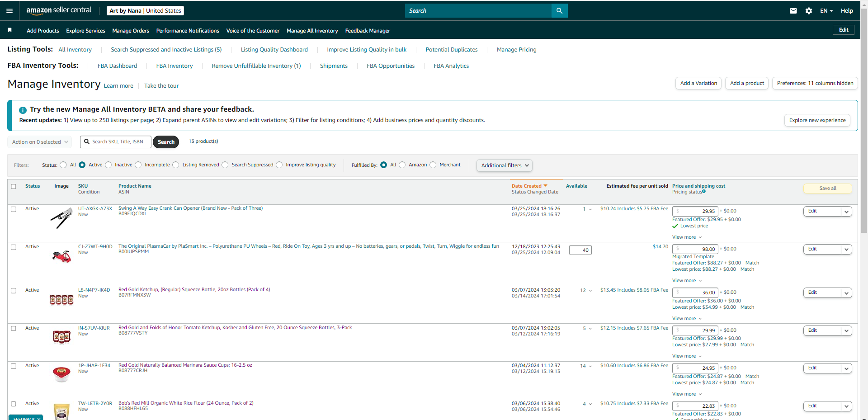The width and height of the screenshot is (868, 420).
Task: Click the SKU, Title, ISBN search field
Action: pos(116,142)
